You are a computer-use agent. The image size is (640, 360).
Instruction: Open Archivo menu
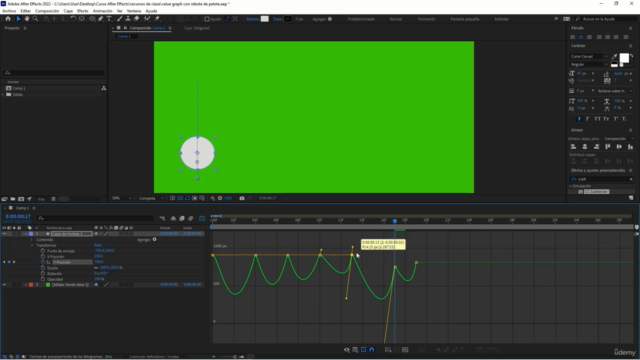click(x=9, y=11)
